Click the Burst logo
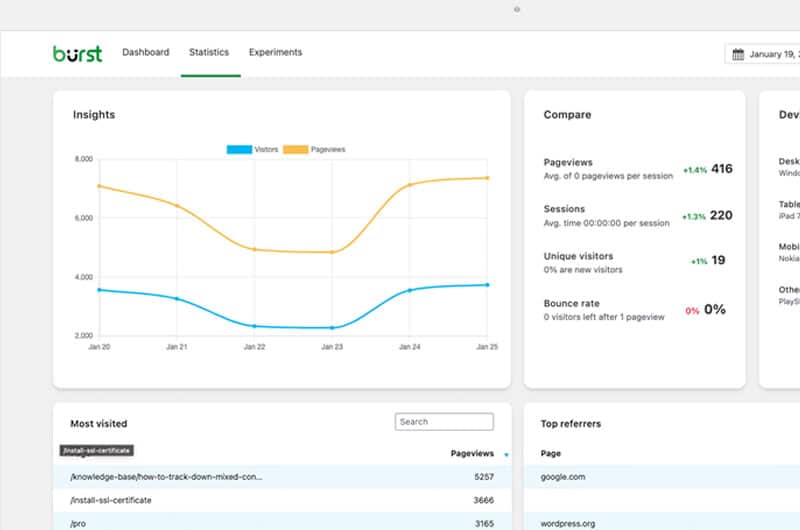800x530 pixels. pos(78,54)
